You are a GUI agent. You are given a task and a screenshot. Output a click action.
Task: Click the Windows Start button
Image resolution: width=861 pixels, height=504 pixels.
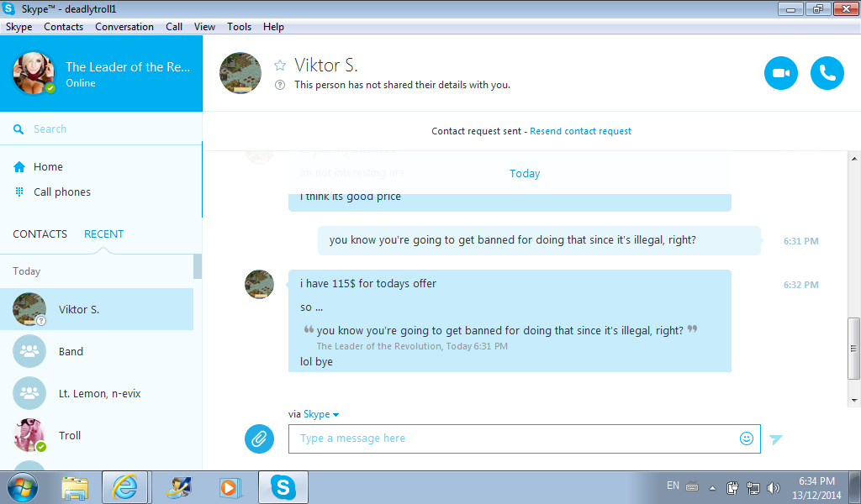23,487
